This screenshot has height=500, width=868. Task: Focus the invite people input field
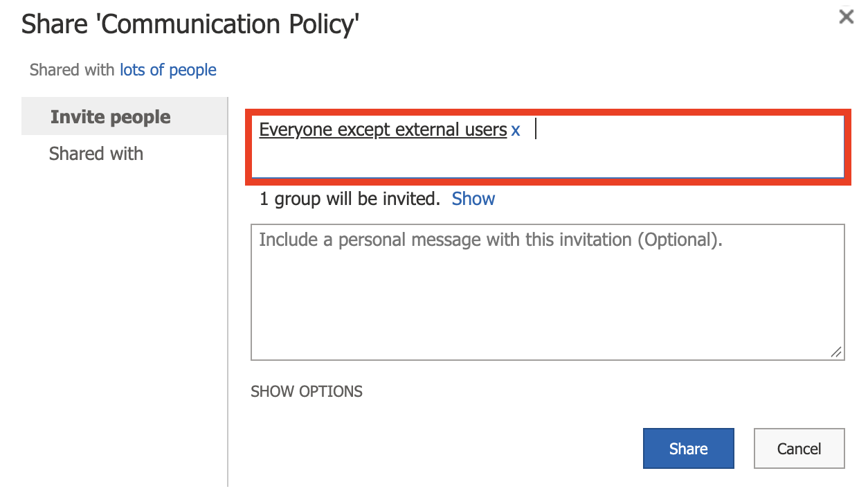548,147
